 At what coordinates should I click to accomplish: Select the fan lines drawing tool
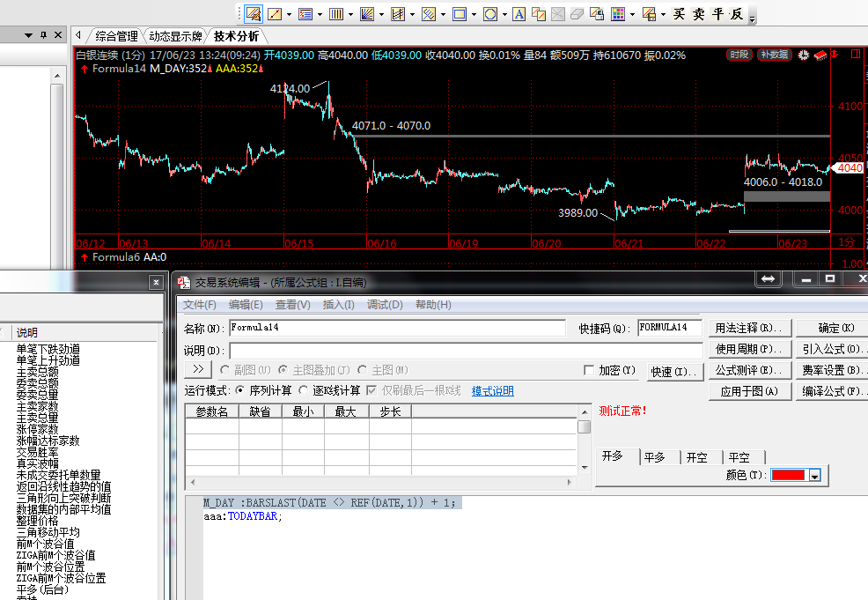tap(367, 14)
